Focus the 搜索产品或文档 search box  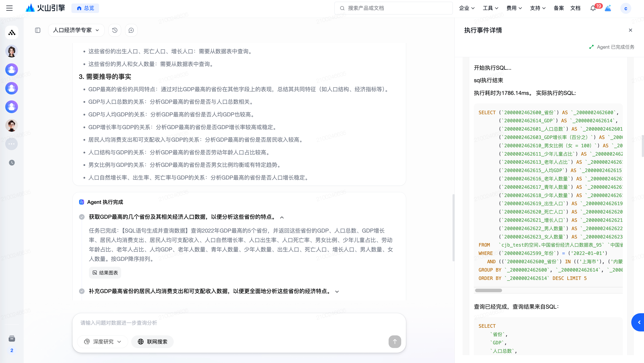pos(393,8)
